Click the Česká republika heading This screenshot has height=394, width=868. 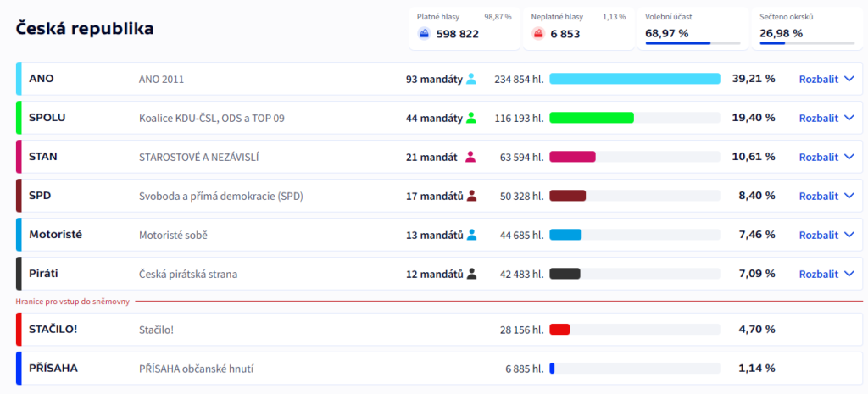(85, 29)
